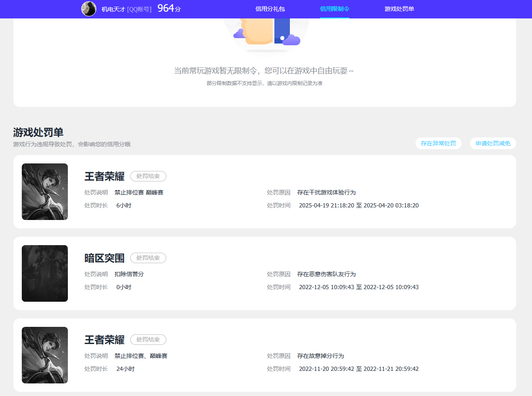The height and width of the screenshot is (396, 532).
Task: Click subtitle 游戏行为违规导致处罚，会影响您的信用分哦
Action: pyautogui.click(x=72, y=144)
